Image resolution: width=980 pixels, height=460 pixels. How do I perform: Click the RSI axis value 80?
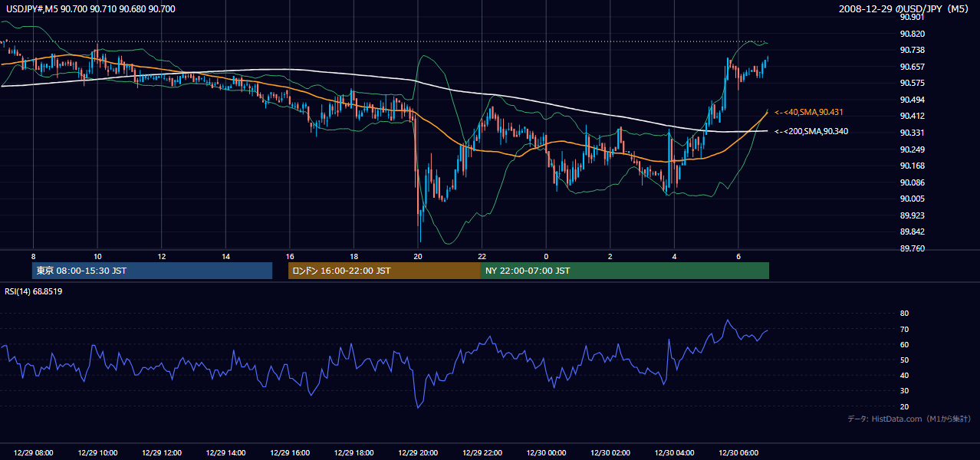pyautogui.click(x=905, y=314)
